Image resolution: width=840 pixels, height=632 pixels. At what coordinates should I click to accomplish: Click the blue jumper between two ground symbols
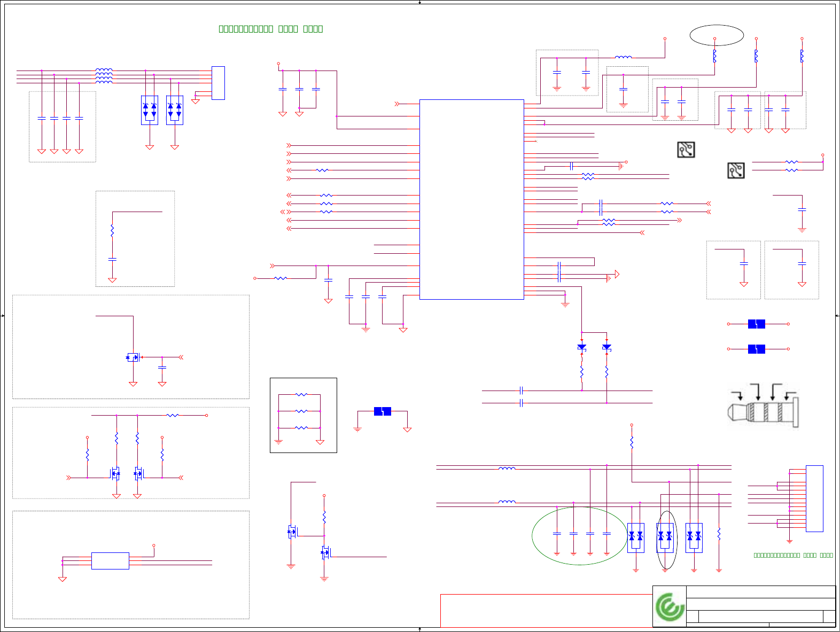point(382,411)
